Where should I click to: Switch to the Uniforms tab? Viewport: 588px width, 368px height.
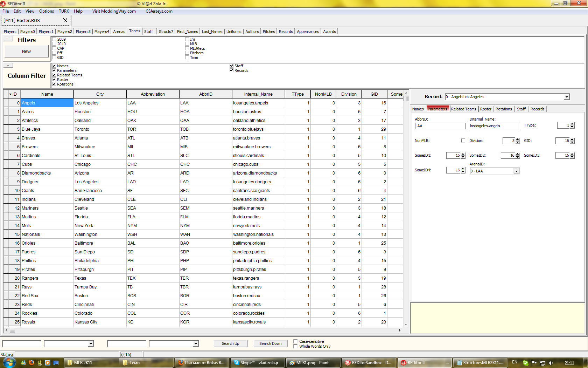click(x=234, y=32)
